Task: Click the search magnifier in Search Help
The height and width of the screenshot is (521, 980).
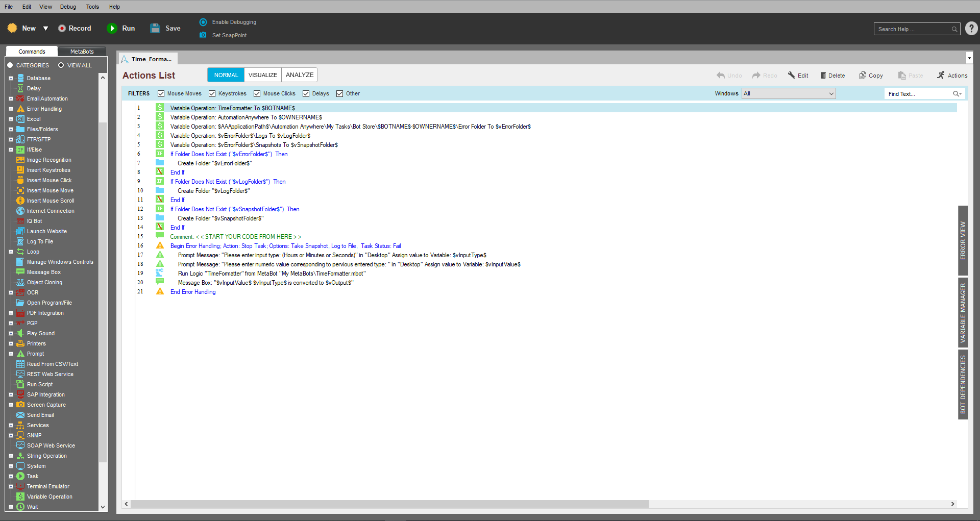Action: [x=954, y=29]
